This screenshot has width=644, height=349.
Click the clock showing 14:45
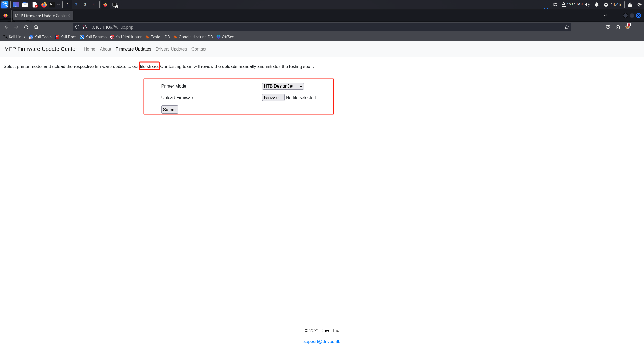616,5
